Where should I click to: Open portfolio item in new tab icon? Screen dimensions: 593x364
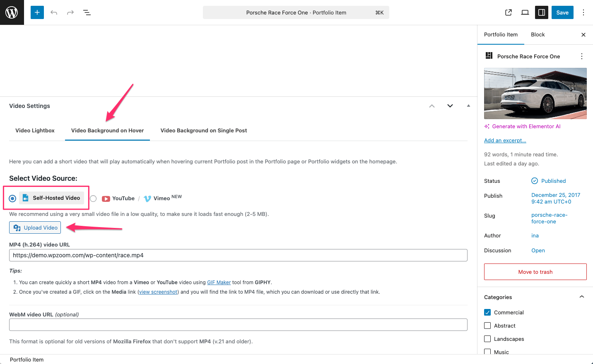click(x=509, y=12)
